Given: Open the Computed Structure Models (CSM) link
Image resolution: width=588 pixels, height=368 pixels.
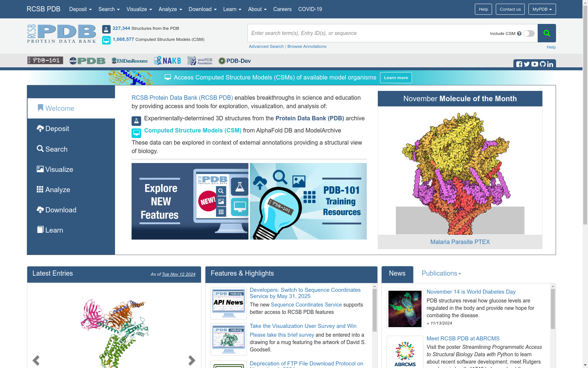Looking at the screenshot, I should pyautogui.click(x=193, y=130).
